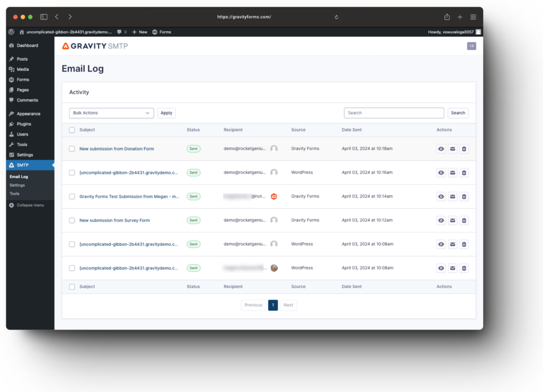The image size is (543, 392).
Task: Open the envelope icon for the Survey Form email
Action: click(x=452, y=220)
